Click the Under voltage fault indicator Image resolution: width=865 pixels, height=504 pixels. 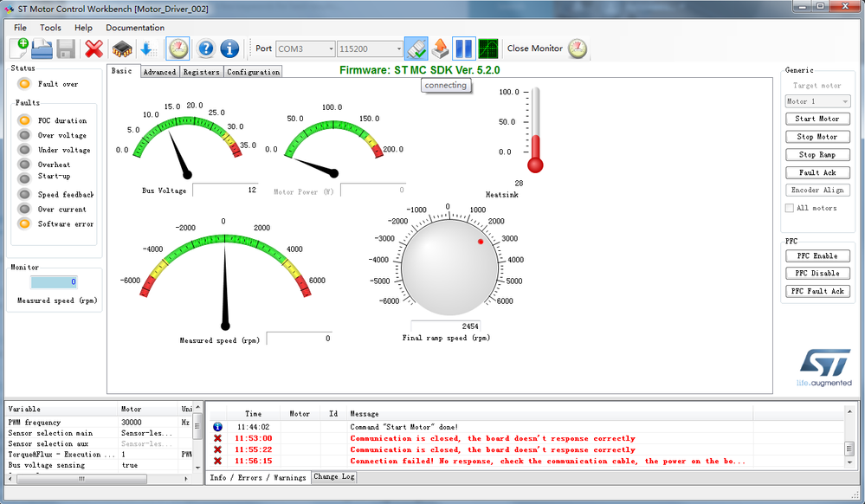pyautogui.click(x=24, y=150)
